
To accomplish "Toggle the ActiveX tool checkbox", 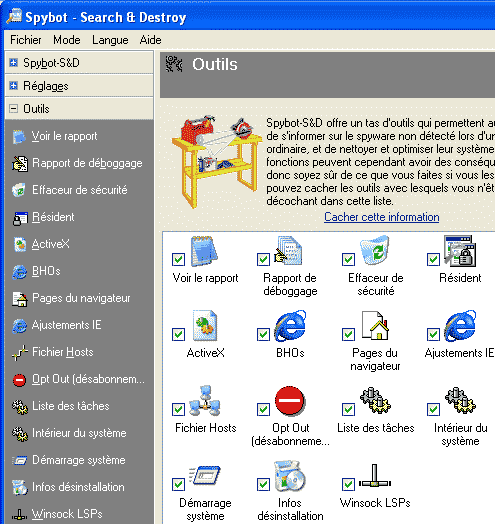I will pyautogui.click(x=178, y=334).
